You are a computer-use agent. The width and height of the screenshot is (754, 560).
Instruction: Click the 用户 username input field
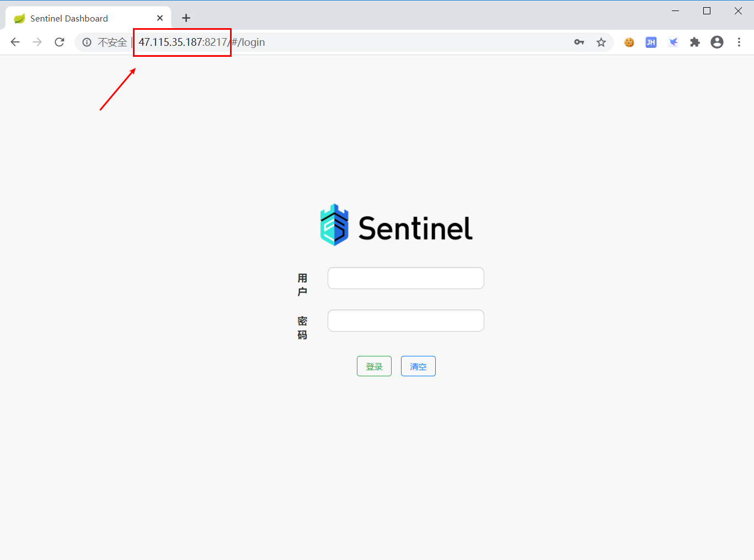point(405,278)
